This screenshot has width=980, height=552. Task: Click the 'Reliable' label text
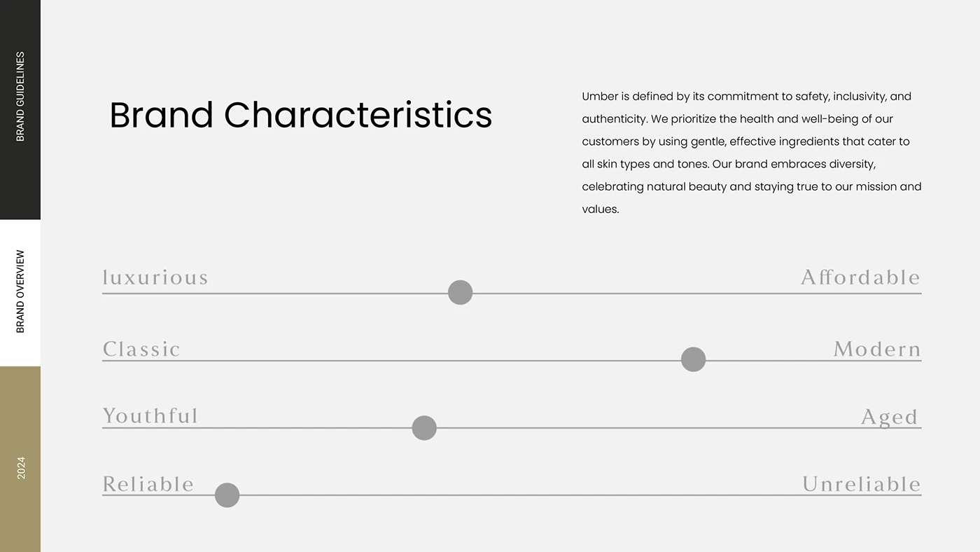point(148,484)
